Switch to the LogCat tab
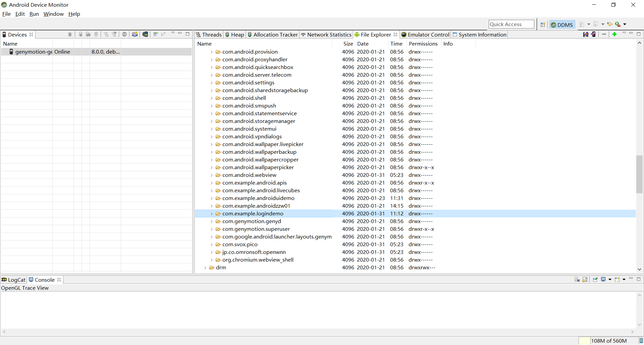 click(x=13, y=280)
